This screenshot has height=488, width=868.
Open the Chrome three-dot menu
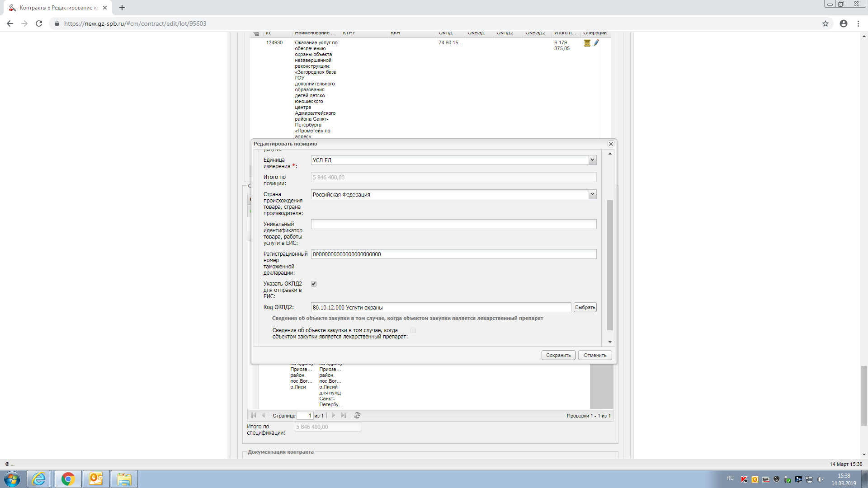[x=858, y=23]
